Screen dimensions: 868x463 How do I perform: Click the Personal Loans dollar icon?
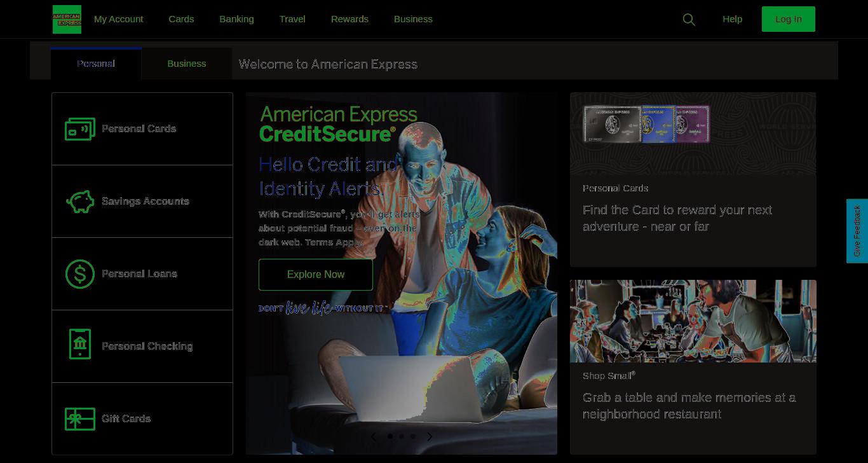pos(80,274)
